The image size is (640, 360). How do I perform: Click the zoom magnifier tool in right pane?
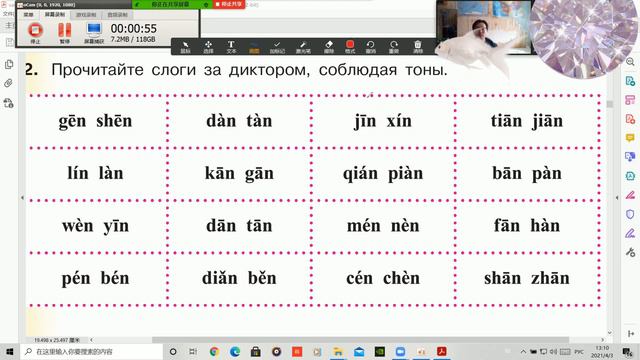point(630,62)
